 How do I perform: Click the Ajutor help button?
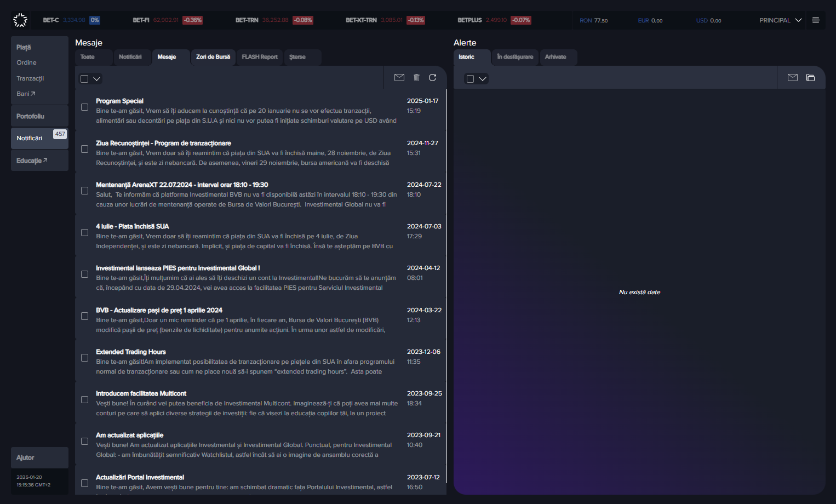tap(39, 457)
